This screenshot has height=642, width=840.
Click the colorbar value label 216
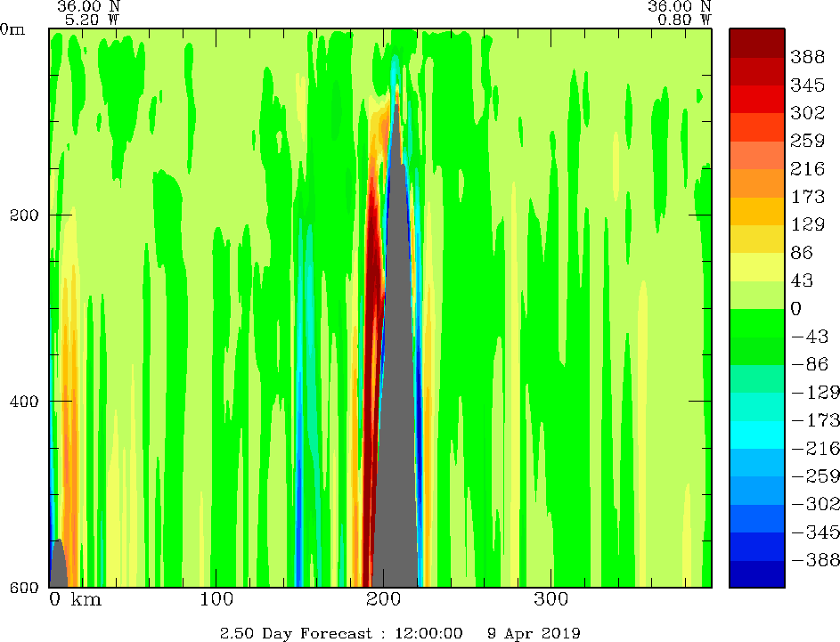[807, 168]
